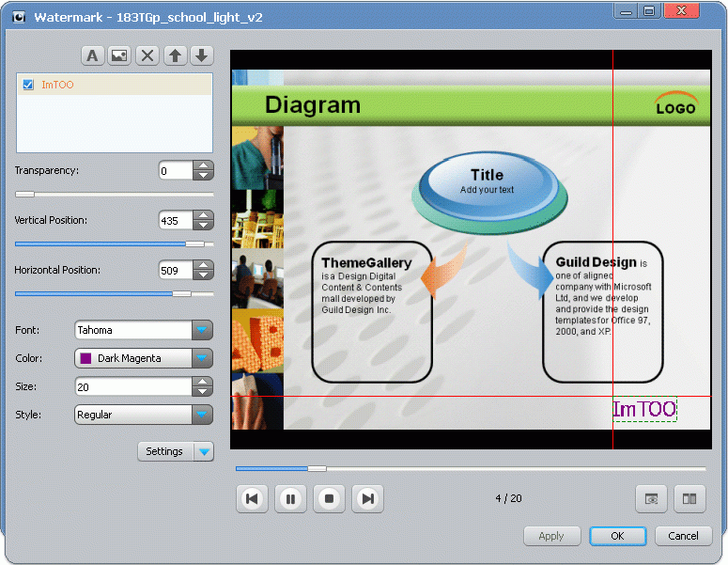The image size is (728, 565).
Task: Go to the previous slide
Action: pyautogui.click(x=252, y=498)
